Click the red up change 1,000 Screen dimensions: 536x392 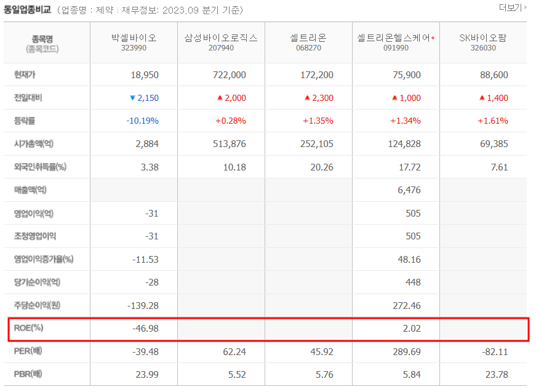[406, 98]
